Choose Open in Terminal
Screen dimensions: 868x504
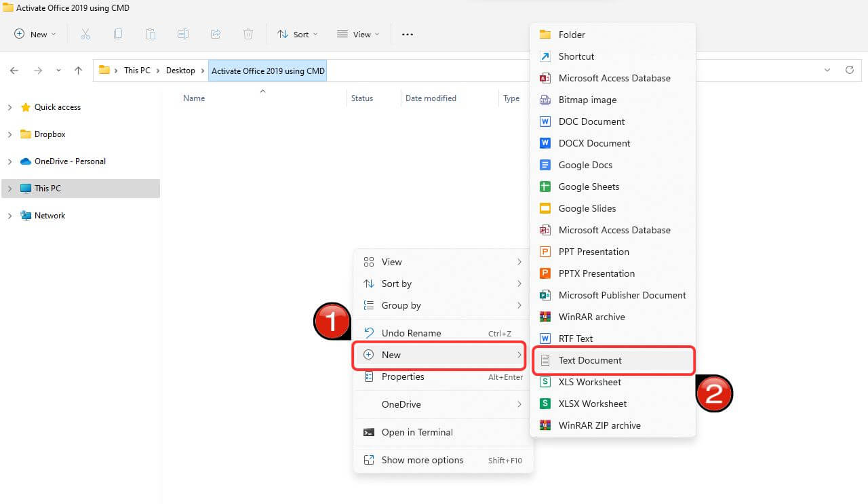443,432
